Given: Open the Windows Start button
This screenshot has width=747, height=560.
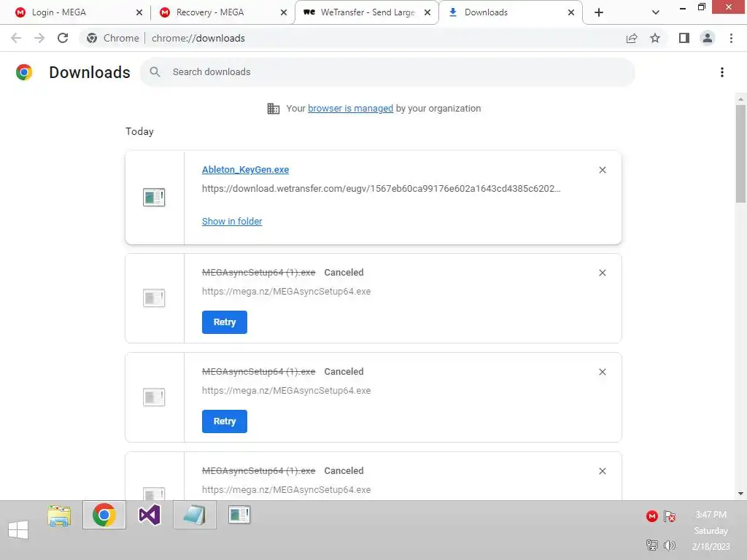Looking at the screenshot, I should click(18, 529).
